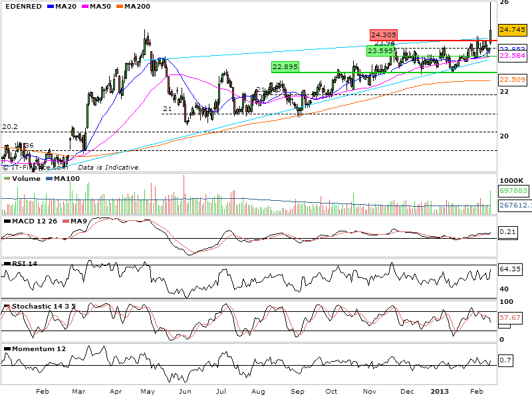Click the 20 price axis tick
Screen dimensions: 532x399
point(504,136)
